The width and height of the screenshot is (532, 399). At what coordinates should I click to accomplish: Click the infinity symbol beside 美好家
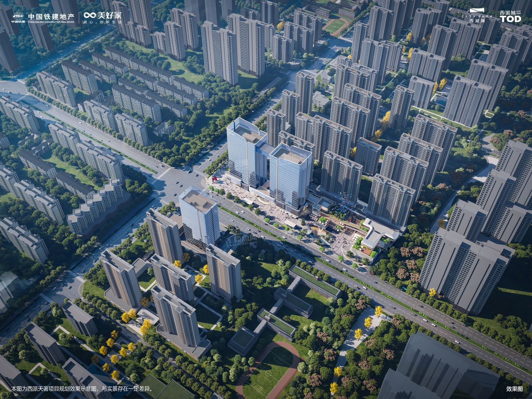pos(90,16)
